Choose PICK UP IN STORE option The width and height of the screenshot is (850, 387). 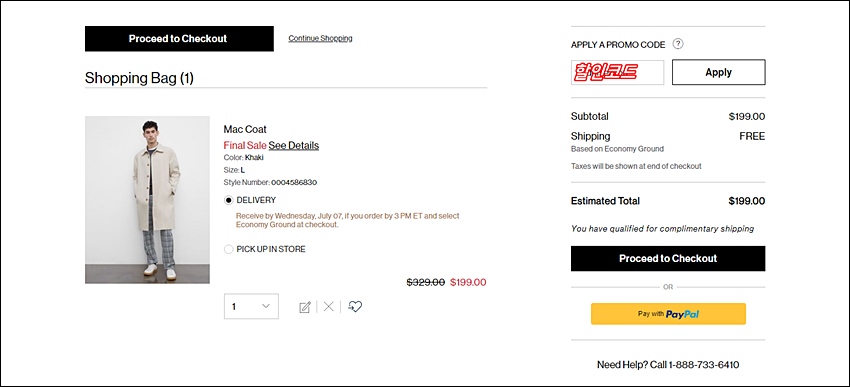coord(229,249)
